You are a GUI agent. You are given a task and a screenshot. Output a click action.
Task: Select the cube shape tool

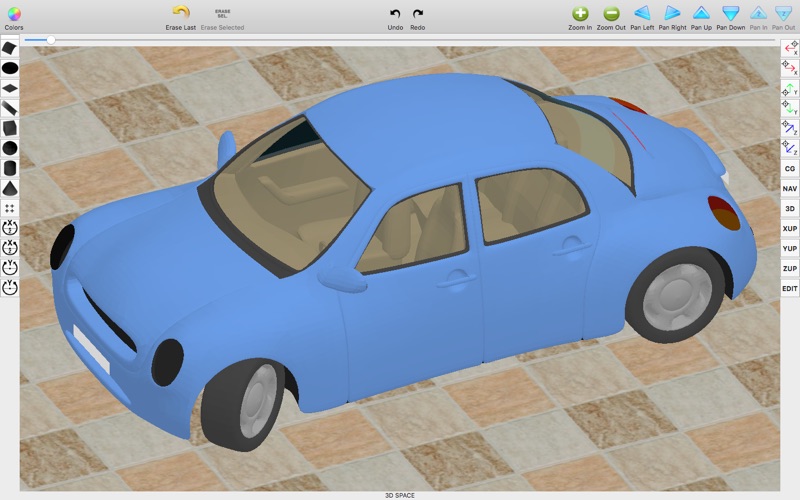[10, 128]
